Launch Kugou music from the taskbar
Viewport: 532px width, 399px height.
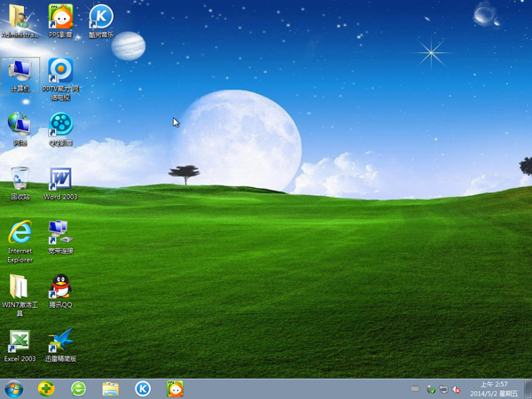tap(143, 389)
